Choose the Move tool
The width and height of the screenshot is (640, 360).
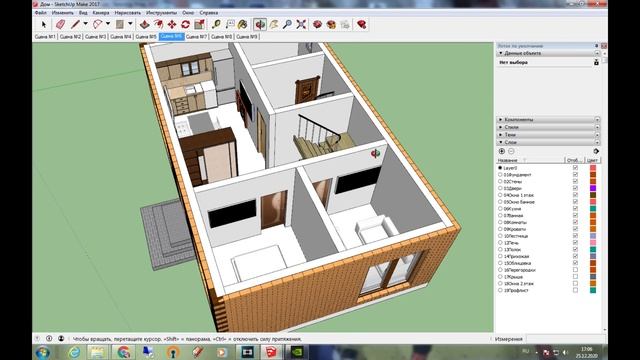tap(172, 24)
